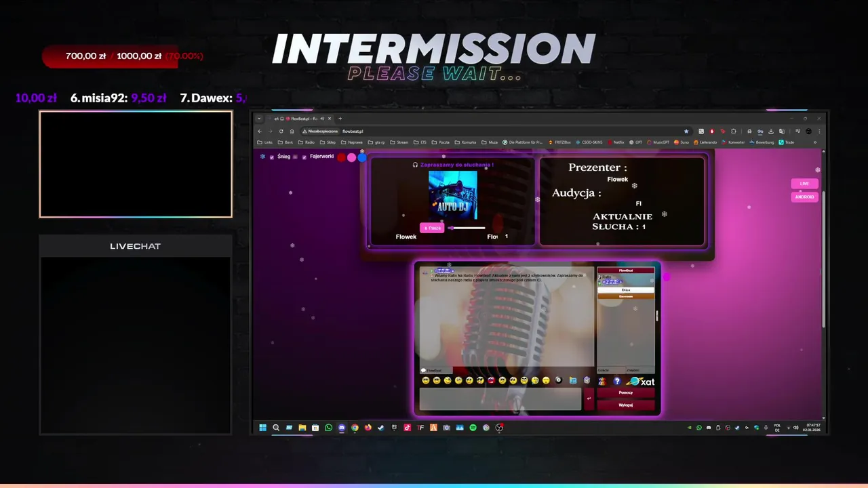Click the xat chat message input box

500,399
